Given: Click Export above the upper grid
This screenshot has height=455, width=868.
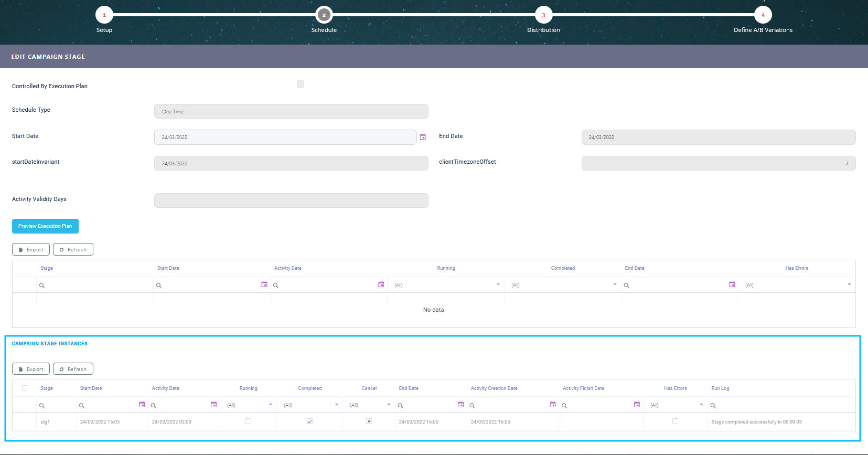Looking at the screenshot, I should point(31,249).
